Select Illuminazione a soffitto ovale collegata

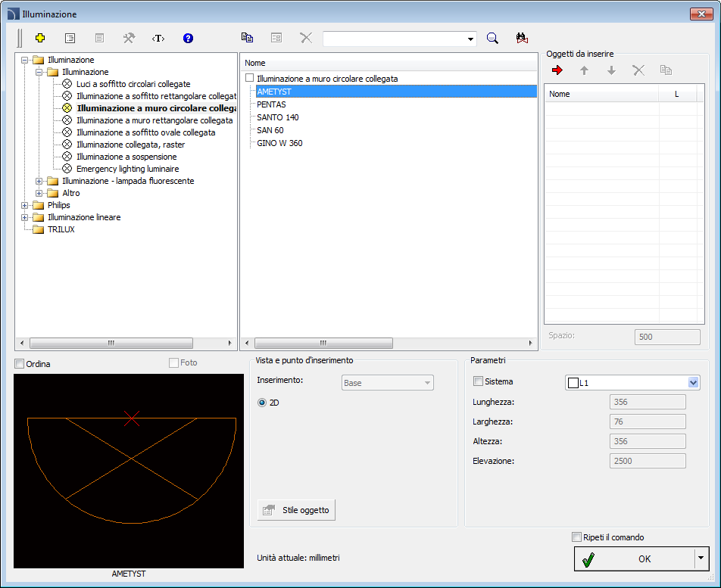[x=145, y=132]
